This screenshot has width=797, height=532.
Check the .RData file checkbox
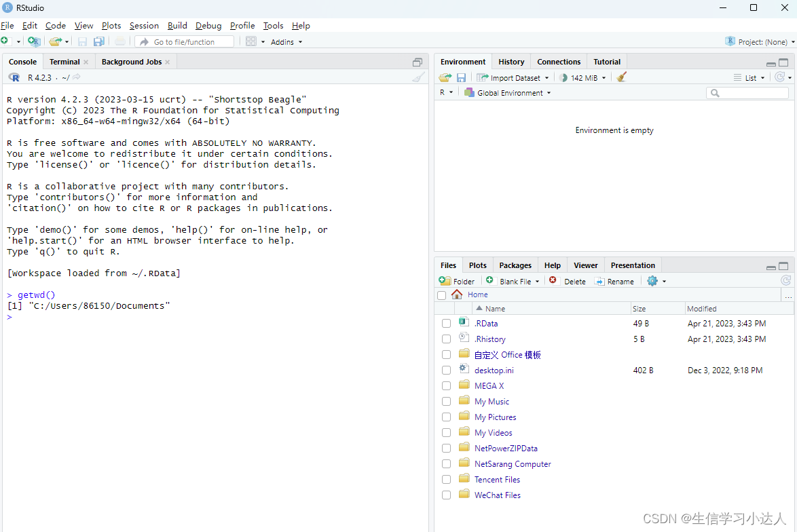click(446, 323)
